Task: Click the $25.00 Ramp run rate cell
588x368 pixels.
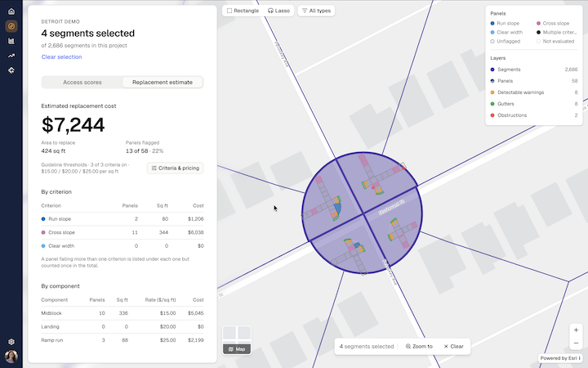Action: pyautogui.click(x=167, y=340)
